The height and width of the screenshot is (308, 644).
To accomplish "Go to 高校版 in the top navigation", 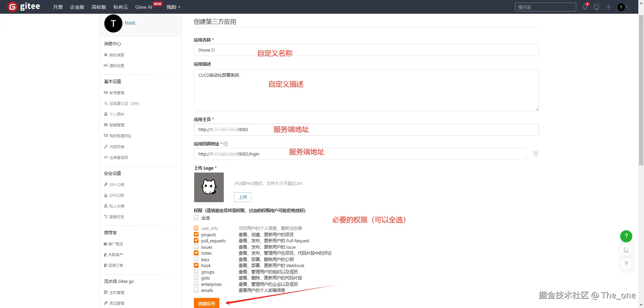I will click(x=99, y=7).
